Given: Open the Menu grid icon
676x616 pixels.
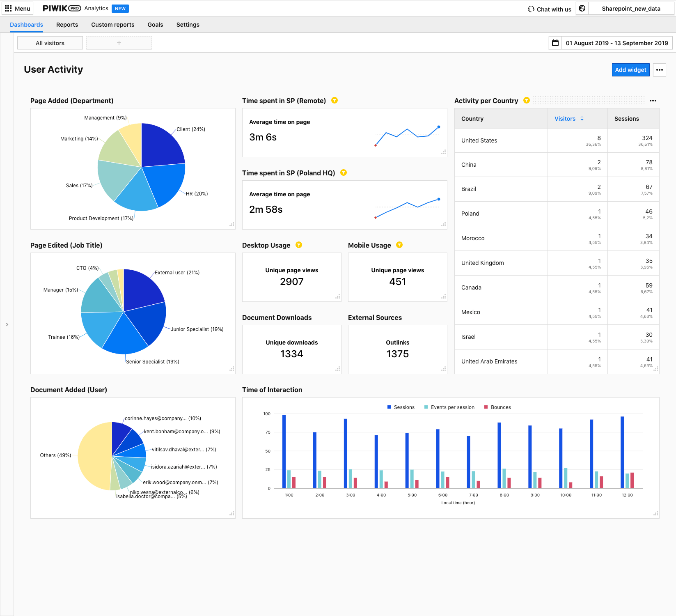Looking at the screenshot, I should [8, 8].
